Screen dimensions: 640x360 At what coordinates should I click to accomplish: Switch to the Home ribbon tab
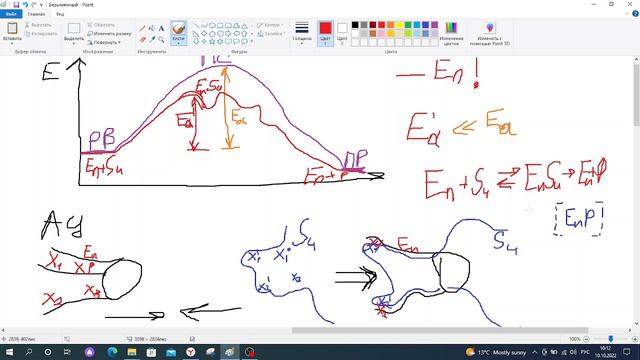point(36,14)
